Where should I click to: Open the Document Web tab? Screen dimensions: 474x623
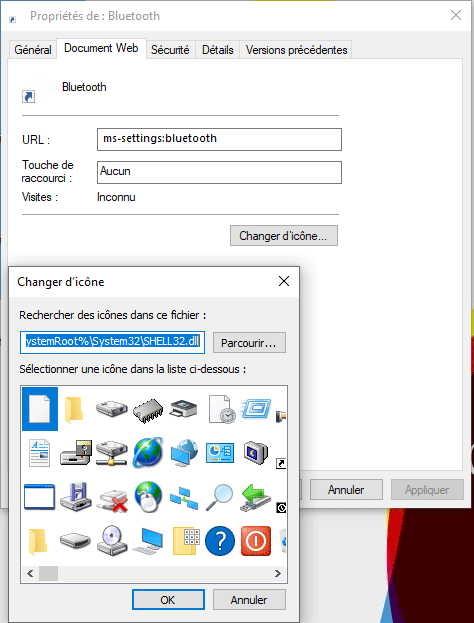click(101, 48)
